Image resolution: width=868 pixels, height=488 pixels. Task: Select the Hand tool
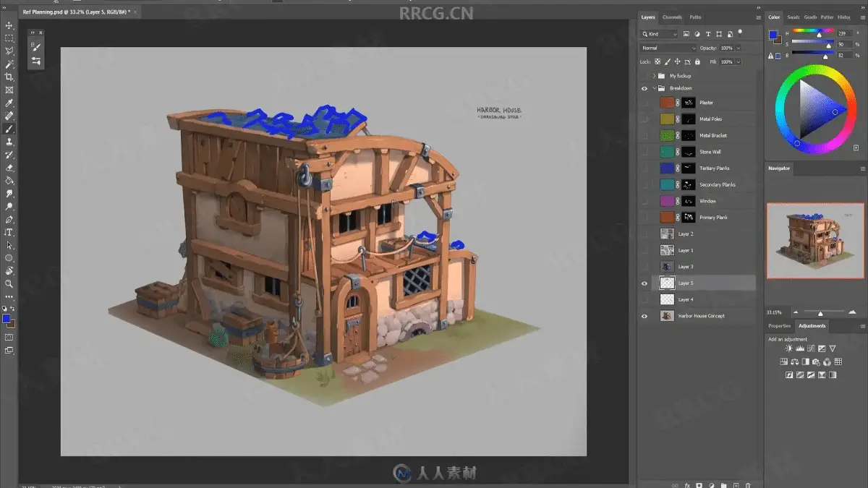click(x=9, y=271)
